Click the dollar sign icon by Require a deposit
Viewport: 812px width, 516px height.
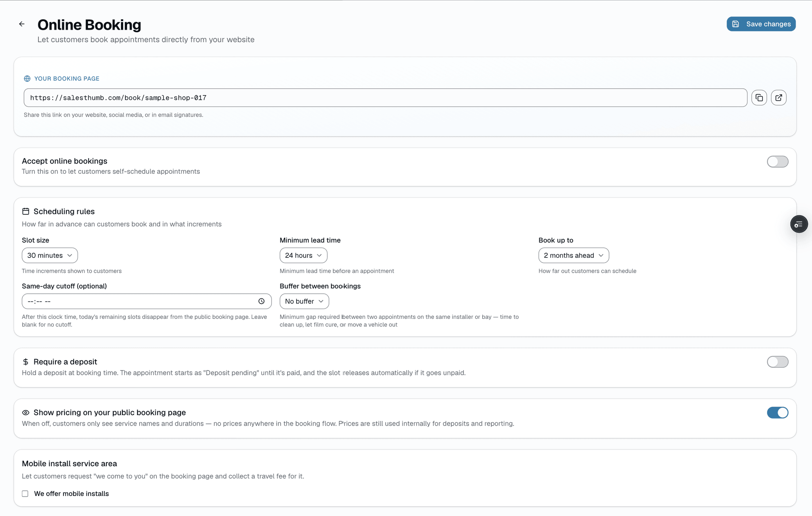click(26, 362)
